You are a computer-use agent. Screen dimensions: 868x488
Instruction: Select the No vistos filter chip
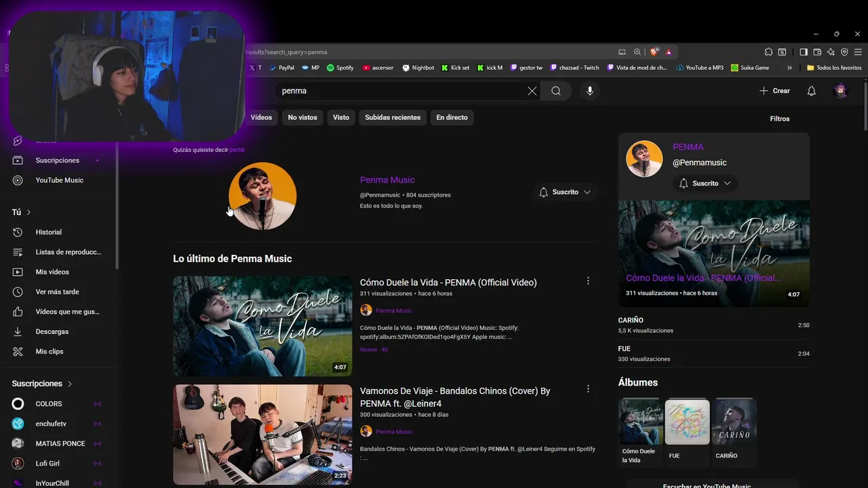(x=302, y=117)
